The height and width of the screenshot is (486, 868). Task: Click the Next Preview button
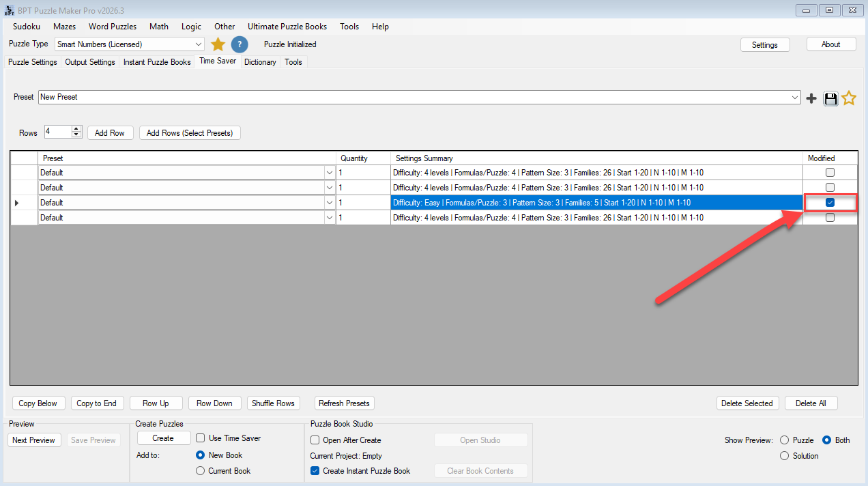(33, 440)
